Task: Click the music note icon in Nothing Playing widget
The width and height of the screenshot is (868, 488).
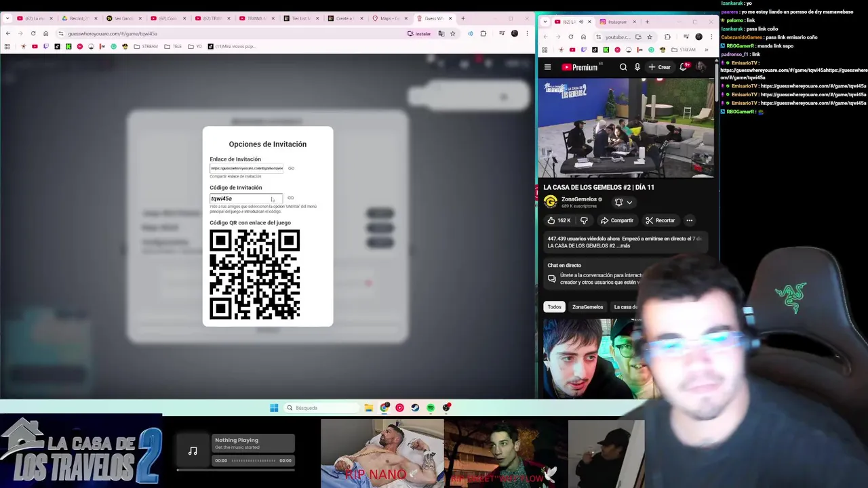Action: (193, 451)
